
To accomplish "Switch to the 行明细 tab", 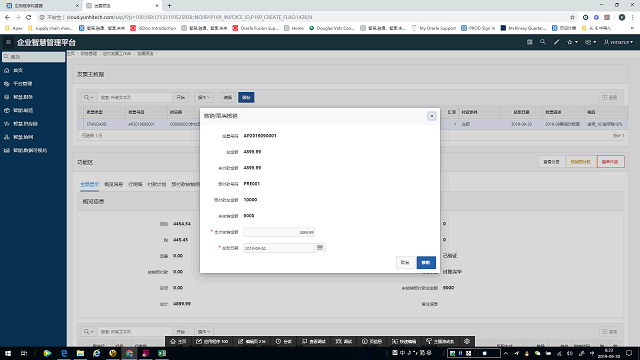I will click(x=135, y=184).
